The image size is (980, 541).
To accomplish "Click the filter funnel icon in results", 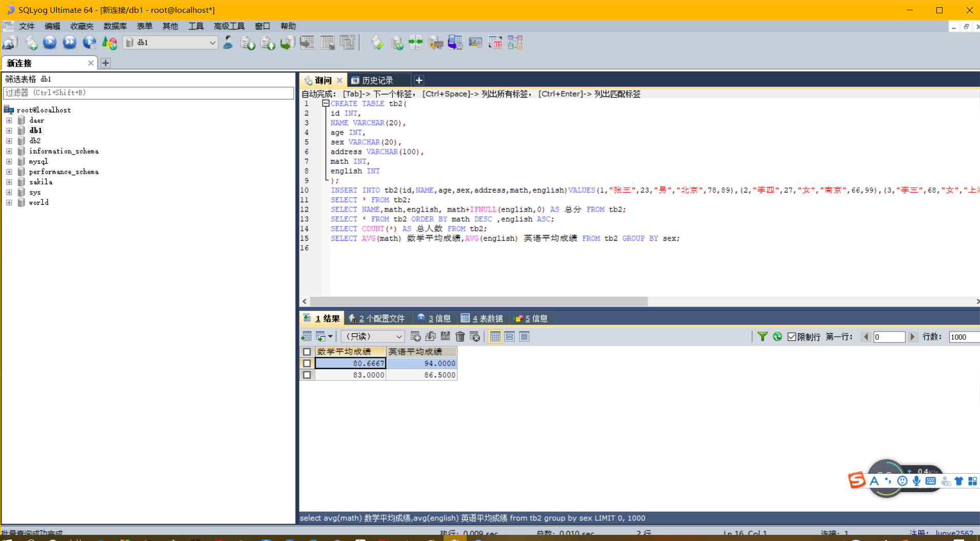I will click(763, 337).
